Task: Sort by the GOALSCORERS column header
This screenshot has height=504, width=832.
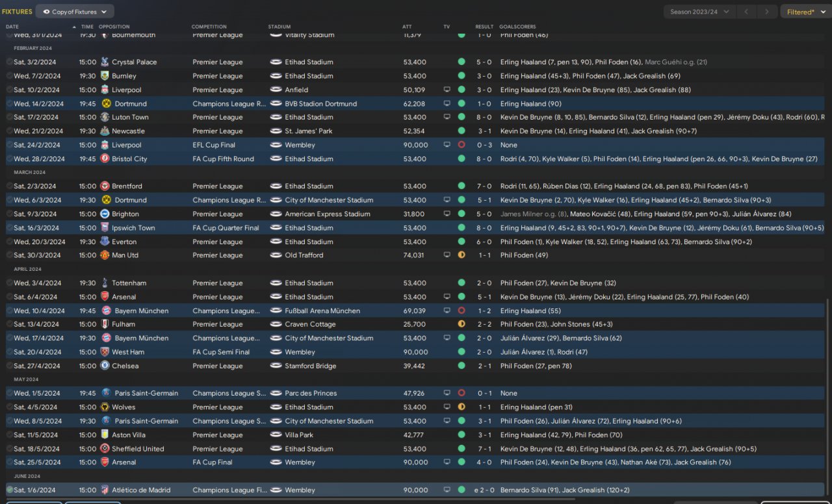Action: pos(517,27)
